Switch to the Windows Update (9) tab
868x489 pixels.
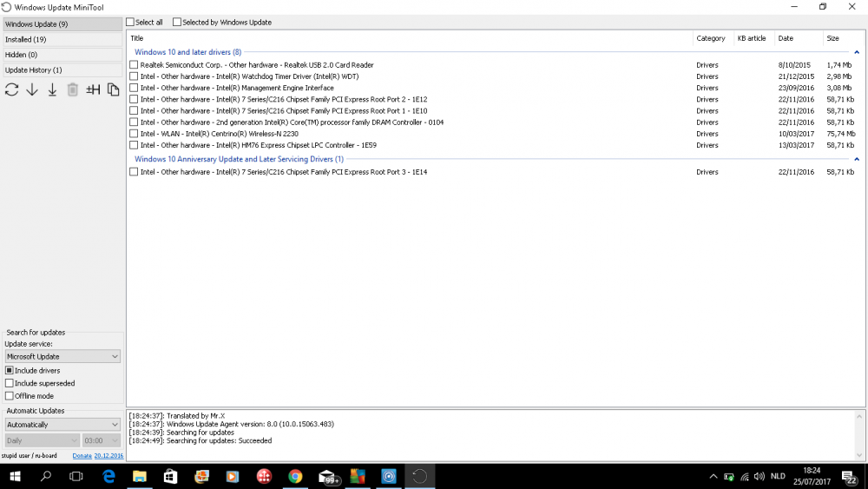(62, 24)
